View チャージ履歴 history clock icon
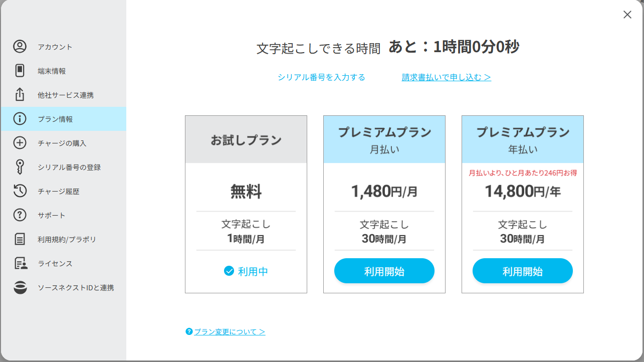644x362 pixels. pyautogui.click(x=20, y=191)
